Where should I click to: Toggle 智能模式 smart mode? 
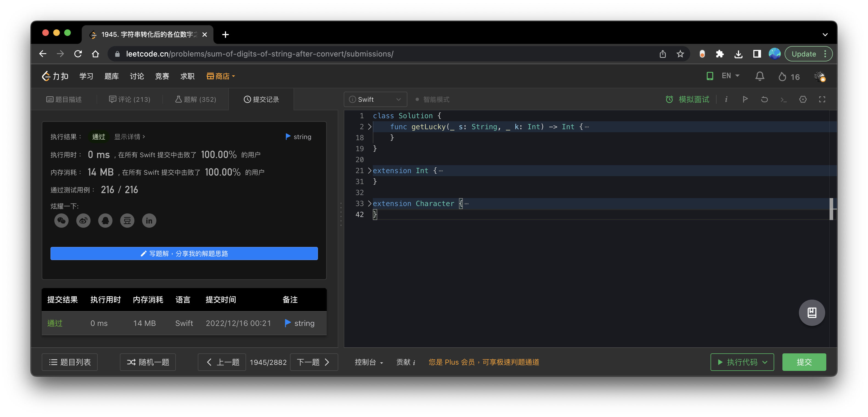(432, 99)
